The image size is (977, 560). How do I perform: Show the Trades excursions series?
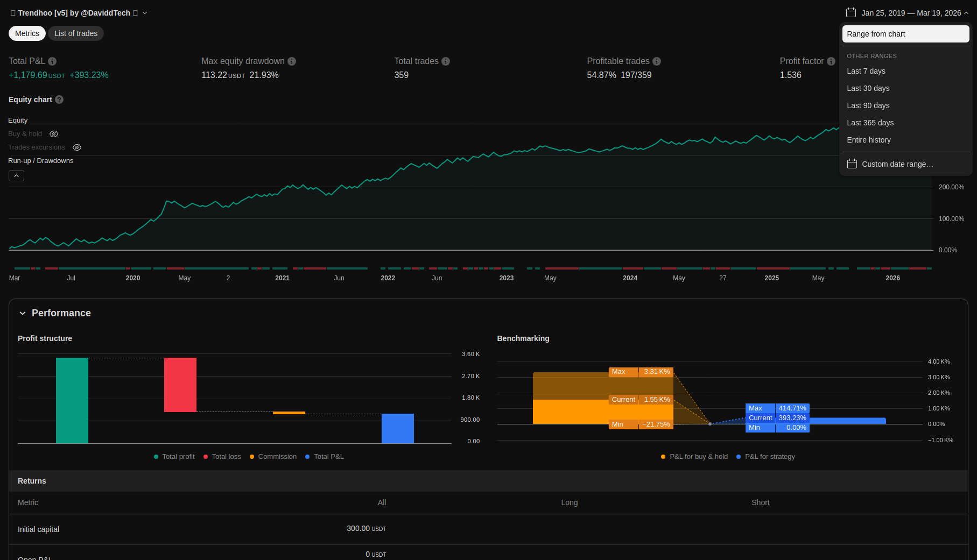tap(77, 147)
